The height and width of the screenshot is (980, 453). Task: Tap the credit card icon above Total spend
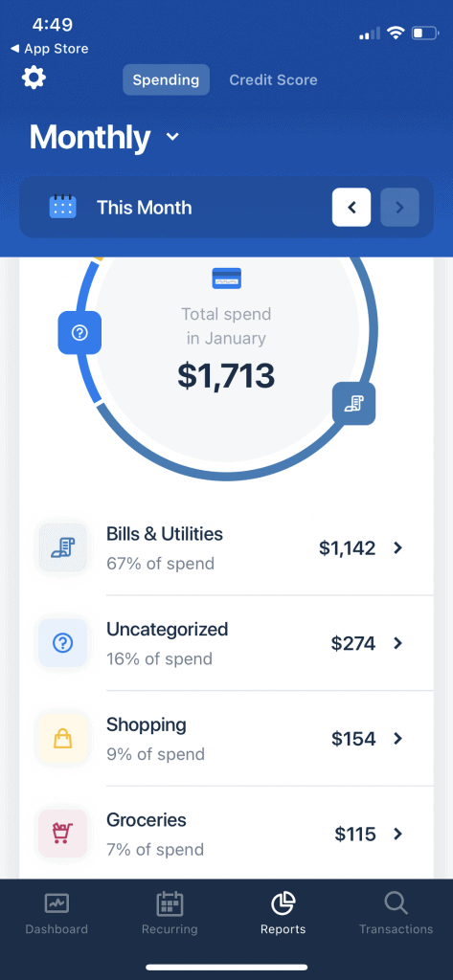coord(226,278)
